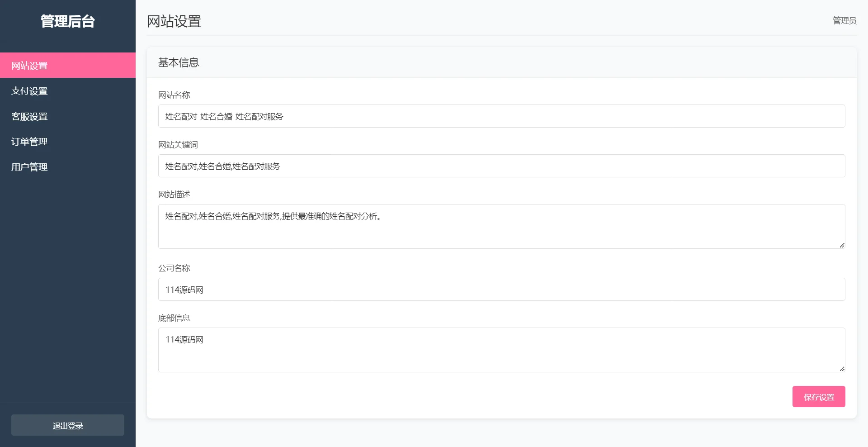Click the 底部信息 textarea resize handle
Screen dimensions: 868x447
tap(842, 369)
